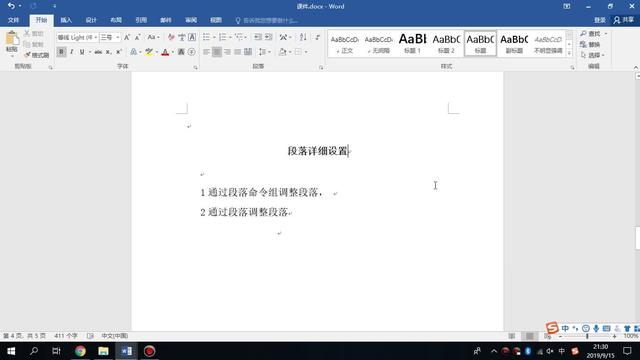Toggle underline formatting
This screenshot has width=640, height=360.
tap(82, 52)
